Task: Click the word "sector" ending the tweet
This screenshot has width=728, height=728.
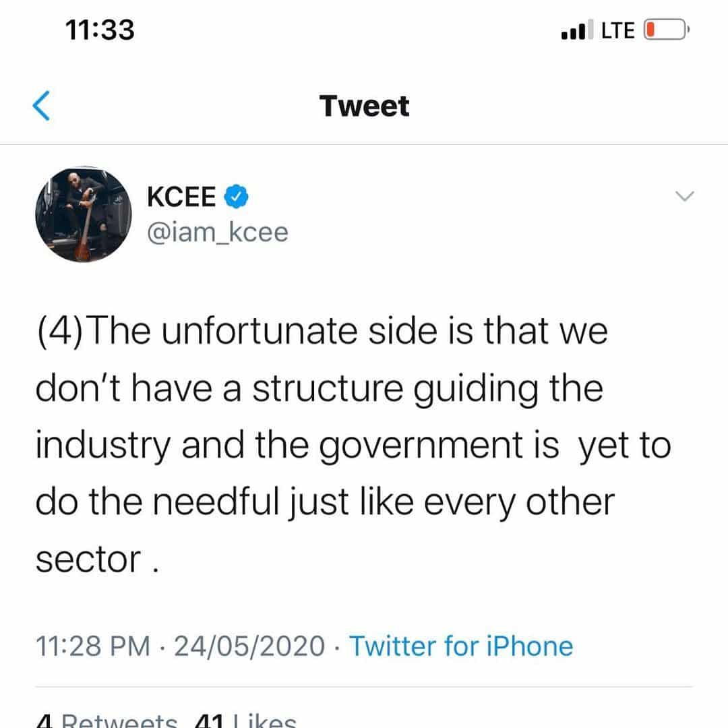Action: tap(88, 560)
